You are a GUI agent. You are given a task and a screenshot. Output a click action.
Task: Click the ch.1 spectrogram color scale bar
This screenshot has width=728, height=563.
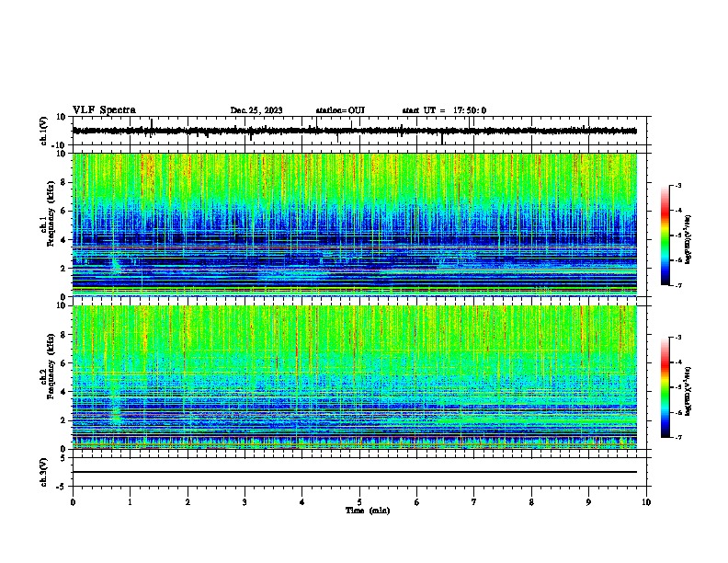[x=665, y=236]
